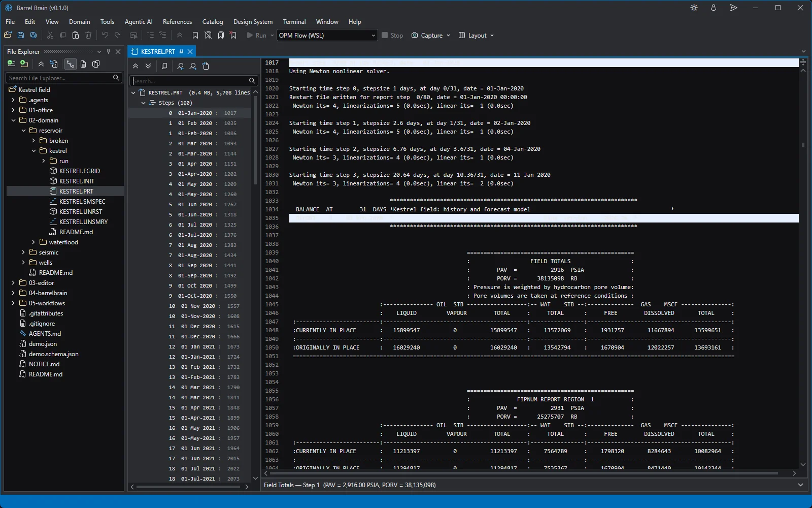This screenshot has width=812, height=508.
Task: Click the new file icon in File Explorer
Action: pos(11,64)
